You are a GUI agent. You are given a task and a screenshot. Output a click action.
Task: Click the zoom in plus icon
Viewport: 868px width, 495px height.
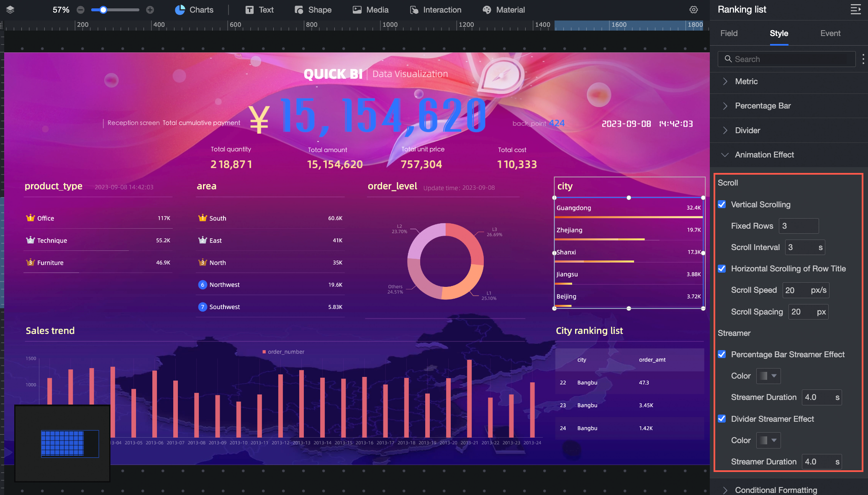pos(150,10)
